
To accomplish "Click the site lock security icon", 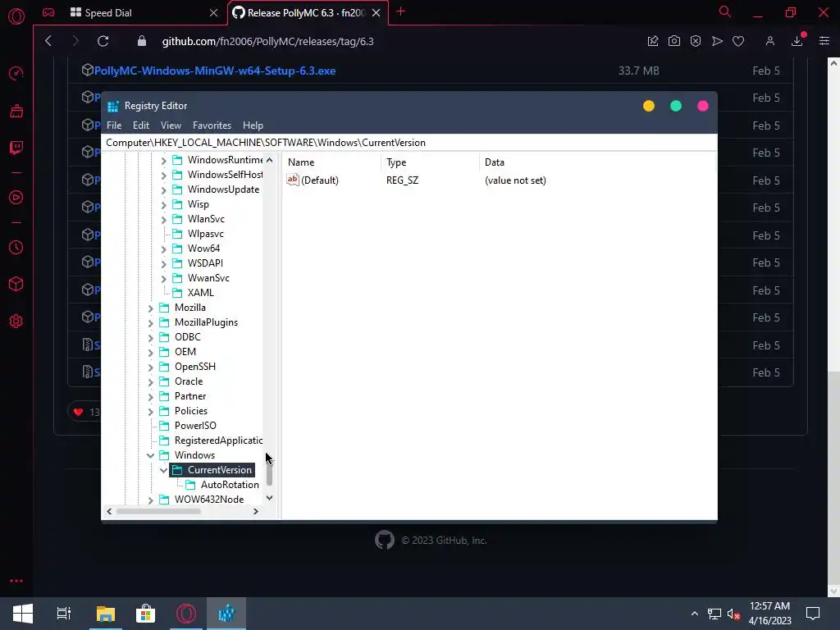I will [x=141, y=41].
